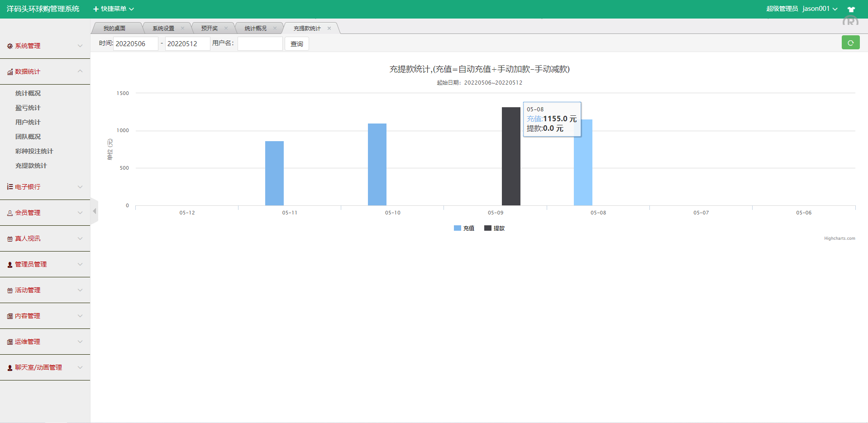
Task: Click the 查询 search button
Action: tap(296, 43)
